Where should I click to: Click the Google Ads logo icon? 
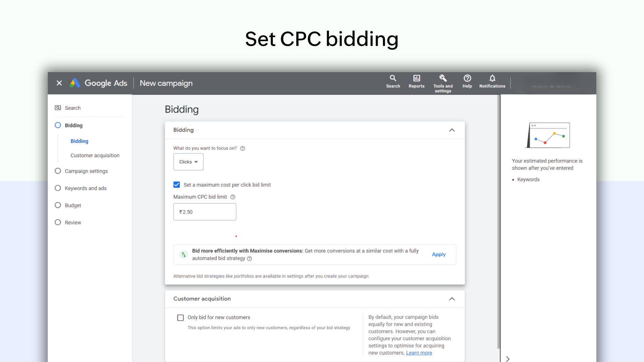pos(74,83)
